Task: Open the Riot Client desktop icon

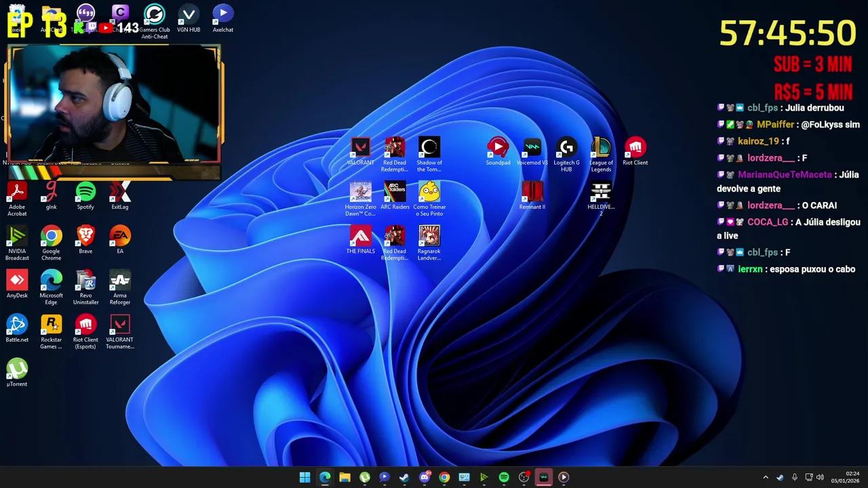Action: coord(635,152)
